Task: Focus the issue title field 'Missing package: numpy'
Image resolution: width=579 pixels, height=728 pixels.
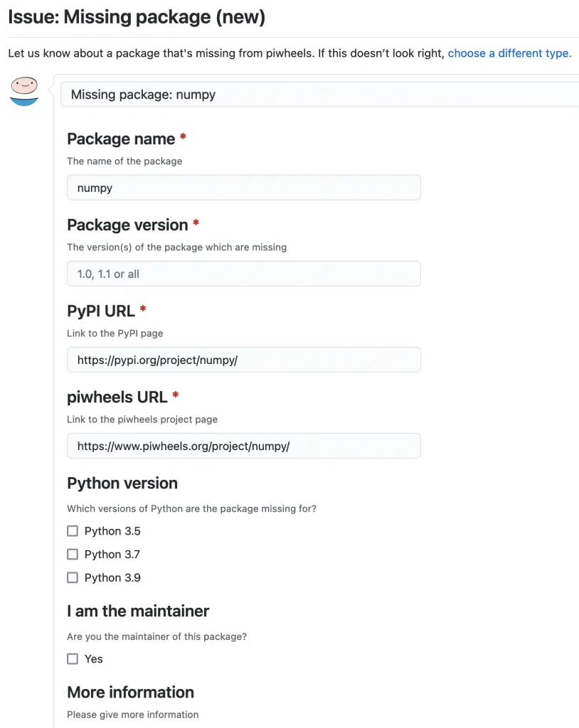Action: 319,95
